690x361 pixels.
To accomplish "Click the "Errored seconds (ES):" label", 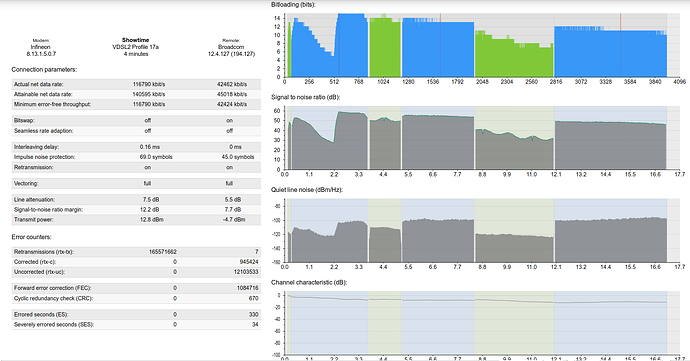I will (40, 315).
